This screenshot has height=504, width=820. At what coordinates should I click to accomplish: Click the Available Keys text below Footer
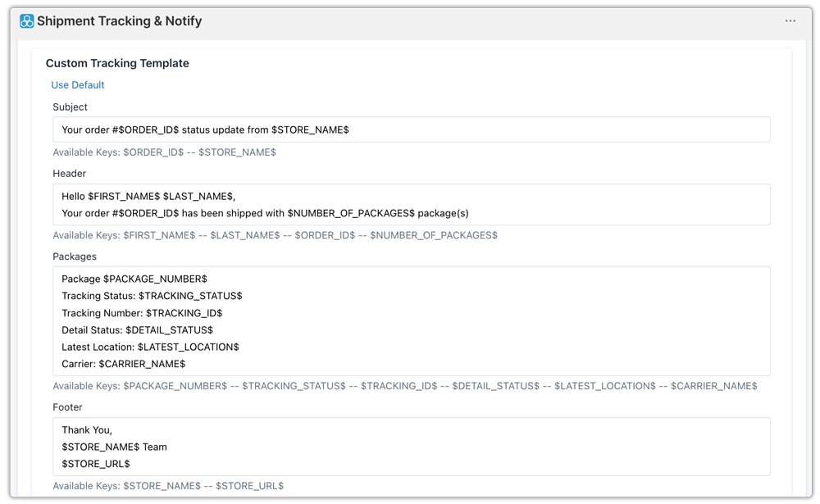168,486
